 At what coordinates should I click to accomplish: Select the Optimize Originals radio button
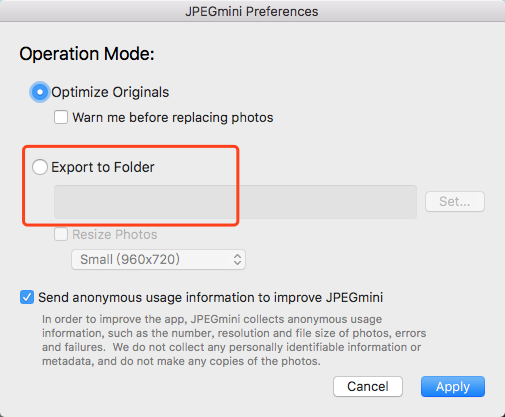point(40,92)
